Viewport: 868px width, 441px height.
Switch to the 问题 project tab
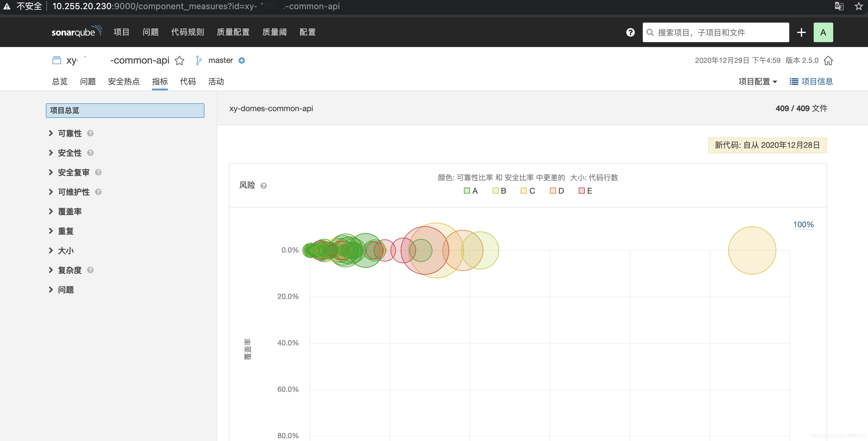click(88, 82)
